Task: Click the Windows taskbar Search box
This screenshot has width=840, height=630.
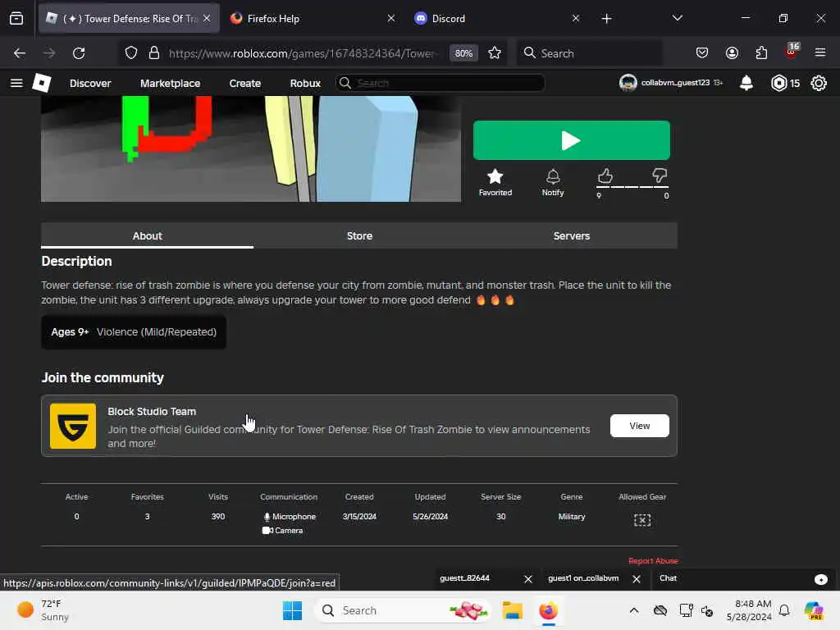Action: point(403,610)
